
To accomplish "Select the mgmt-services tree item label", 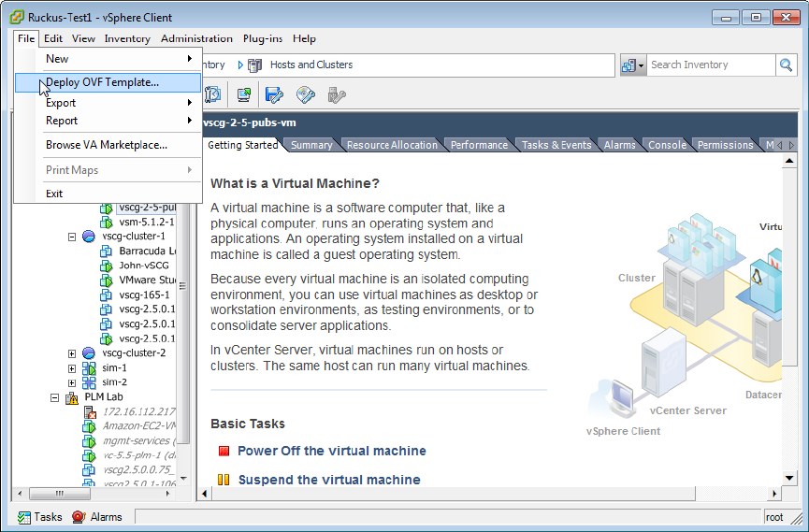I will (138, 441).
